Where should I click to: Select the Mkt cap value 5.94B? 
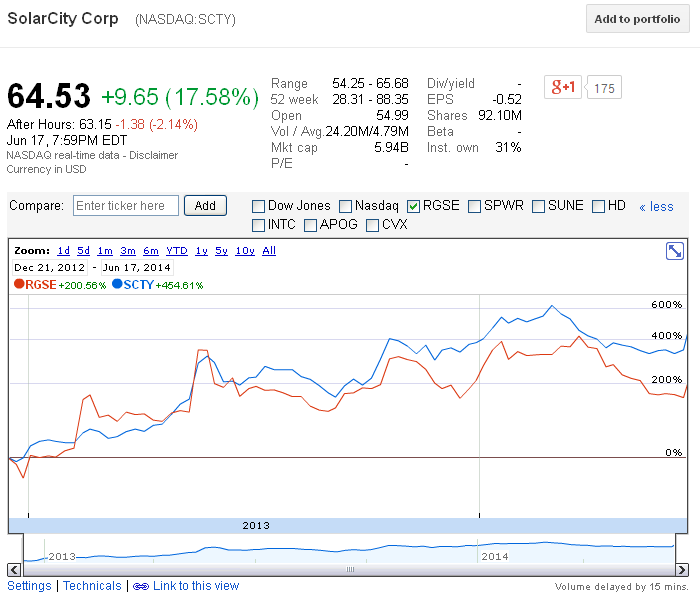[392, 148]
